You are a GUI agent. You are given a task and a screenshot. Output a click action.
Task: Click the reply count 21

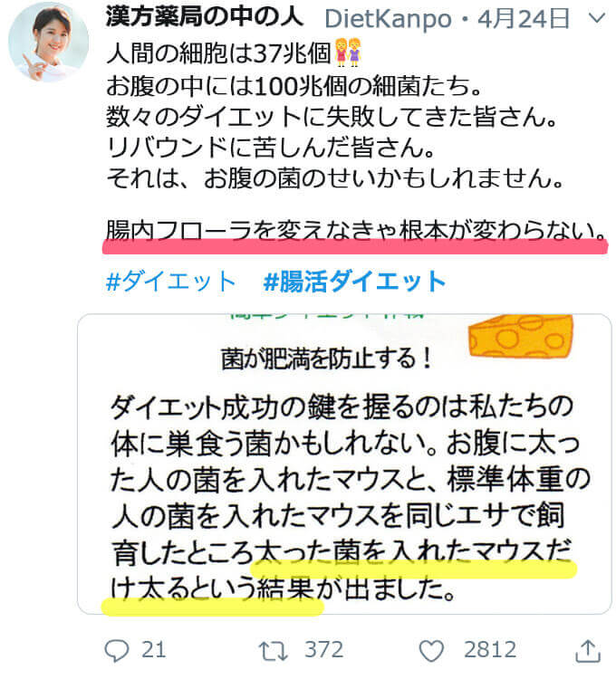point(154,649)
